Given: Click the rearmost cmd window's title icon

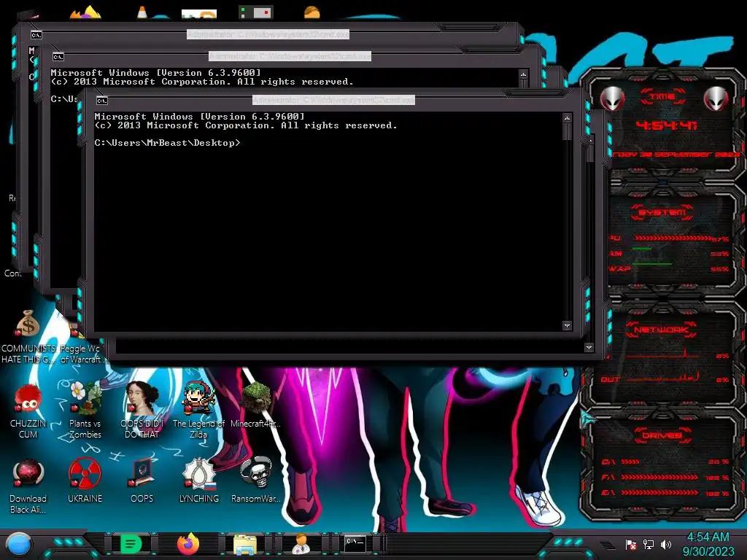Looking at the screenshot, I should tap(36, 35).
